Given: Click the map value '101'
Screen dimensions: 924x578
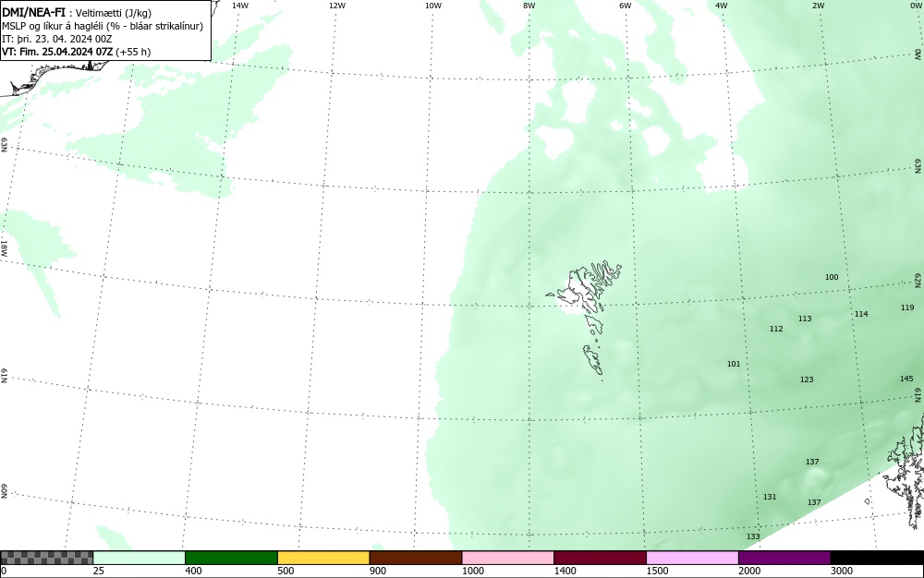Looking at the screenshot, I should [x=734, y=364].
